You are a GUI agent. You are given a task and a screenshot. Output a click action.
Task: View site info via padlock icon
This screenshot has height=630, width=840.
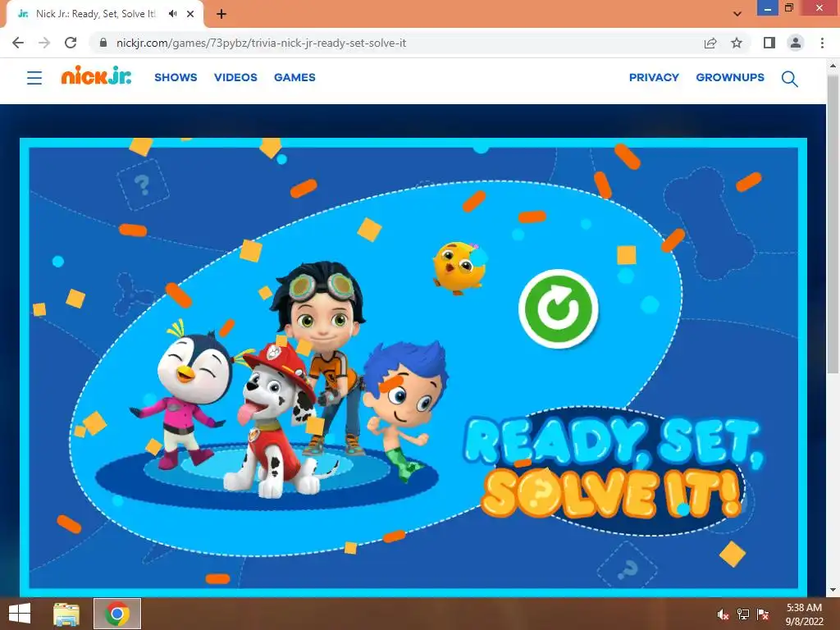point(103,43)
